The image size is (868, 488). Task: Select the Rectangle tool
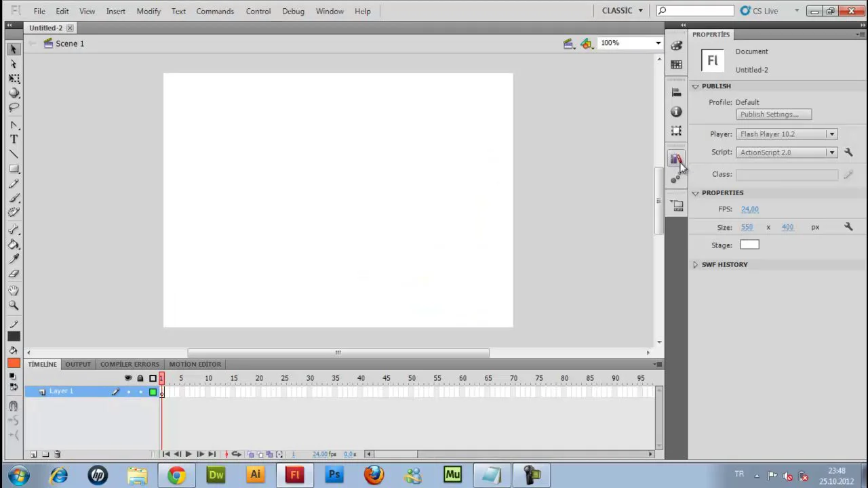14,169
